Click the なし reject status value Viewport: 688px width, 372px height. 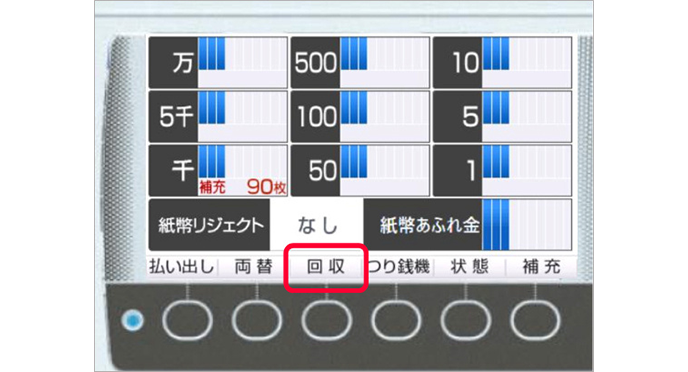coord(317,225)
